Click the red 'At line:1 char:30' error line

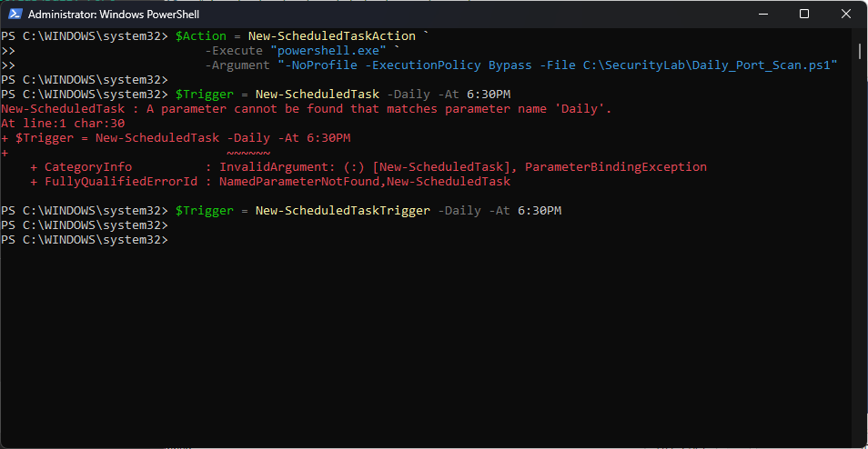click(63, 124)
